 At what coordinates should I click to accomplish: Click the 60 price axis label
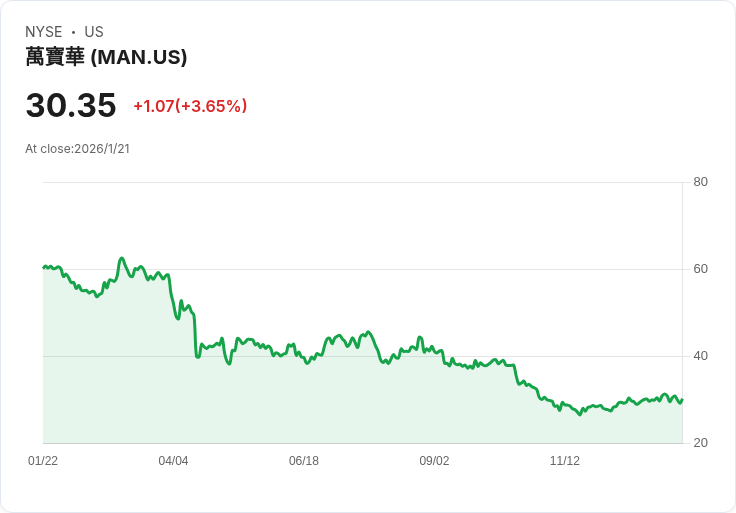coord(700,269)
